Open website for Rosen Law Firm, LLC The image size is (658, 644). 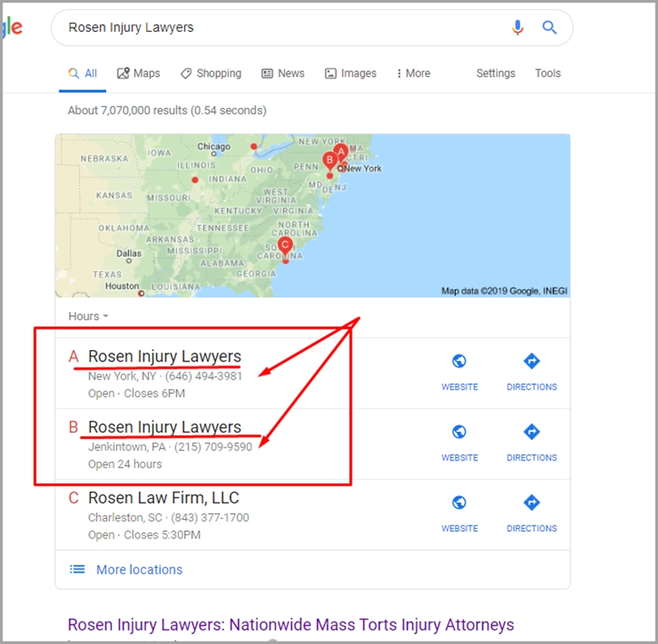pos(459,512)
